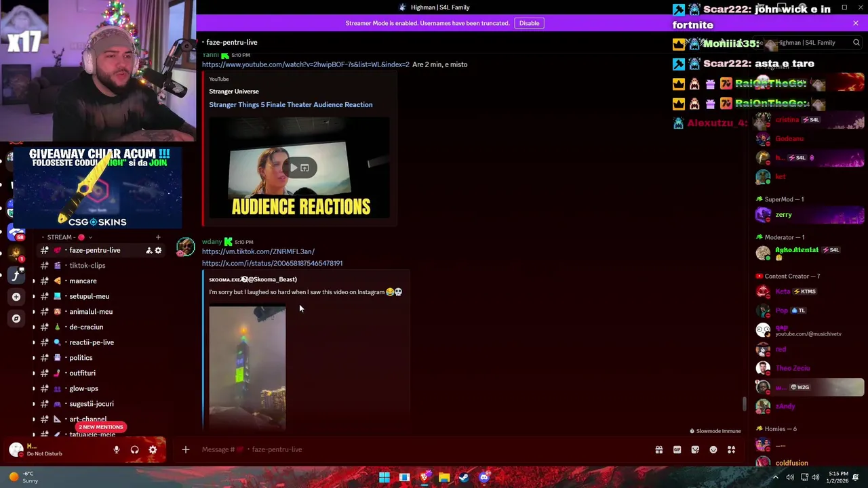Expand threads arrow for mancare channel
868x488 pixels.
(x=34, y=281)
